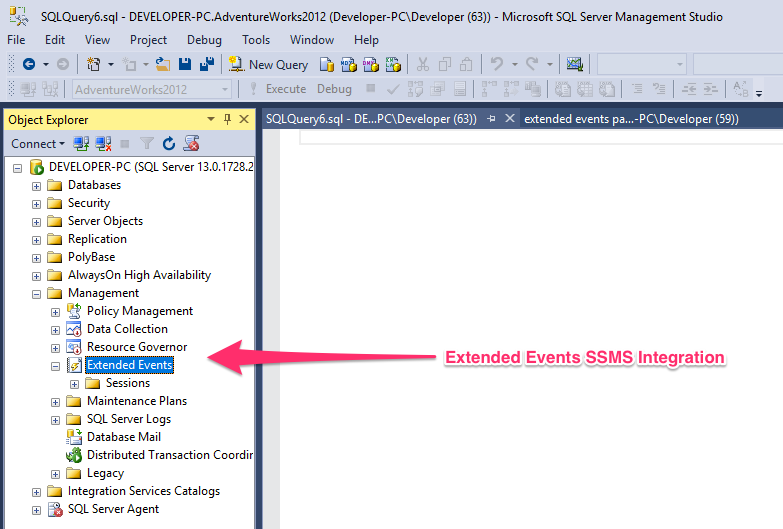This screenshot has width=783, height=529.
Task: Open the File menu
Action: tap(16, 40)
